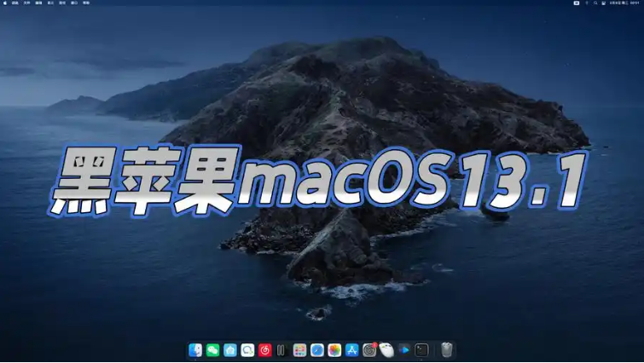Launch NetEase Cloud Music from the Dock
This screenshot has width=644, height=363.
click(265, 350)
